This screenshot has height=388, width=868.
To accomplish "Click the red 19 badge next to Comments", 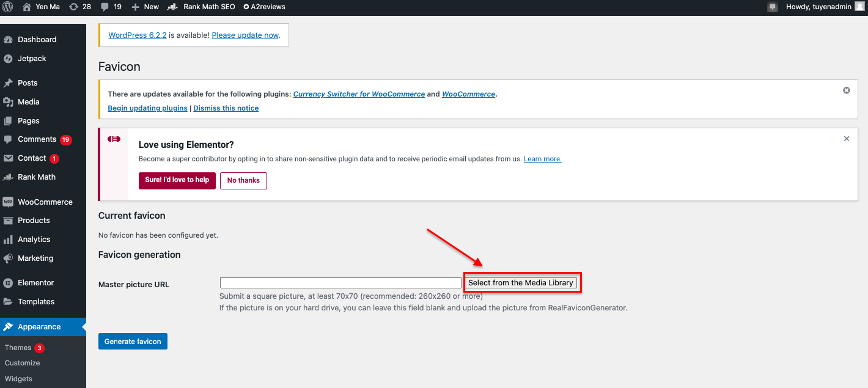I will tap(66, 140).
